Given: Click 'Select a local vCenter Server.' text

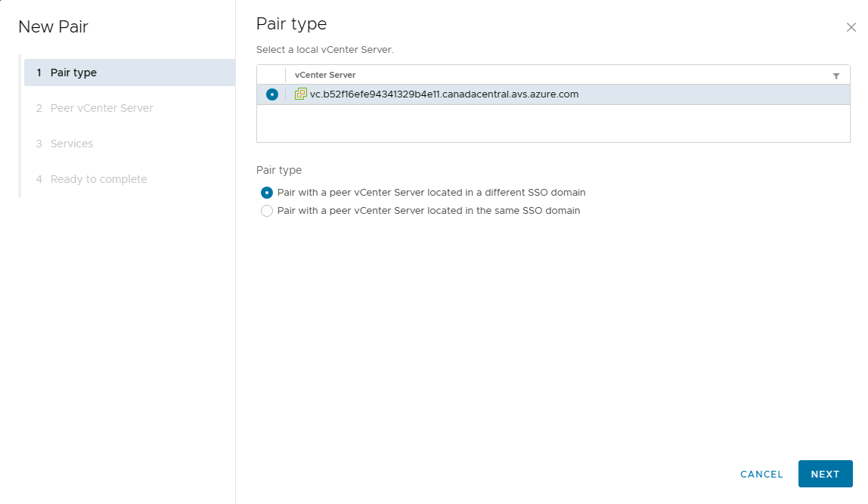Looking at the screenshot, I should click(325, 49).
